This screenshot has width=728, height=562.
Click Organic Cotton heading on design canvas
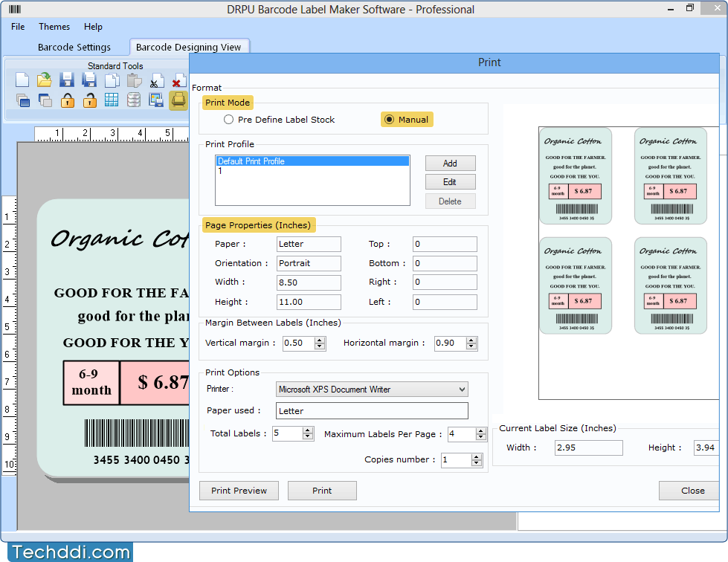point(120,239)
